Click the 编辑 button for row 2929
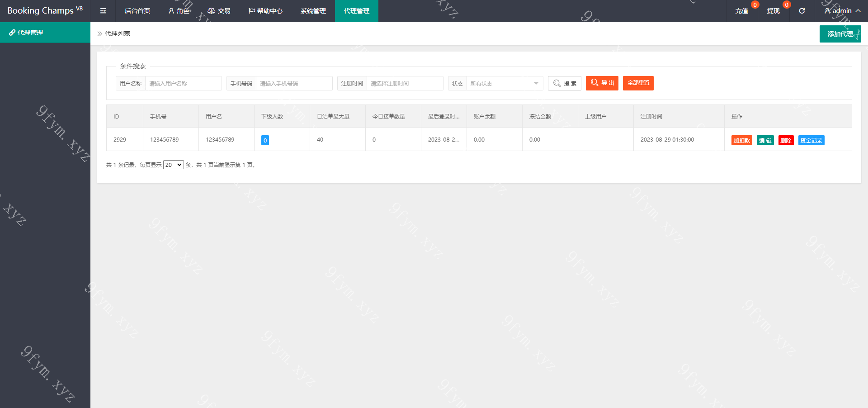868x408 pixels. click(765, 140)
